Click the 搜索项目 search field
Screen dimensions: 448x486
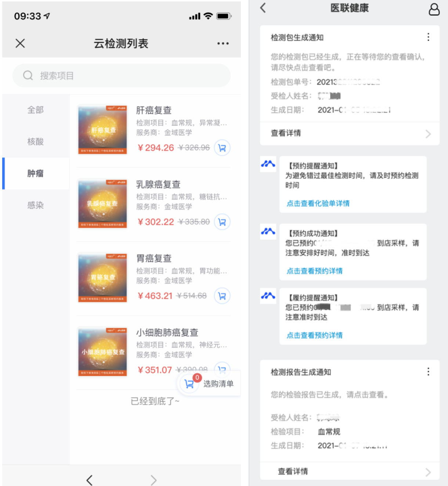(121, 76)
